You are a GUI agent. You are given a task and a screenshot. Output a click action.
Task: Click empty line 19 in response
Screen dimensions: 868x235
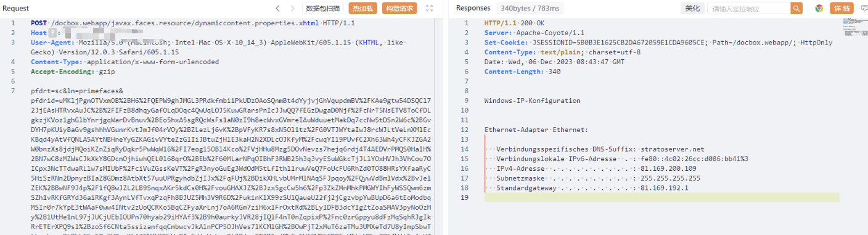pos(661,198)
